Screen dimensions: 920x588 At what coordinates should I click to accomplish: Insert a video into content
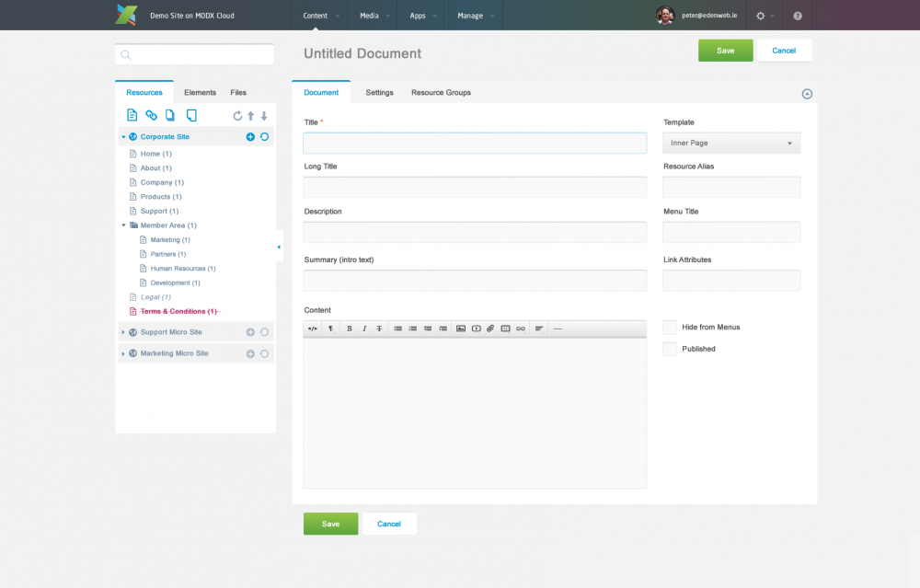click(476, 329)
